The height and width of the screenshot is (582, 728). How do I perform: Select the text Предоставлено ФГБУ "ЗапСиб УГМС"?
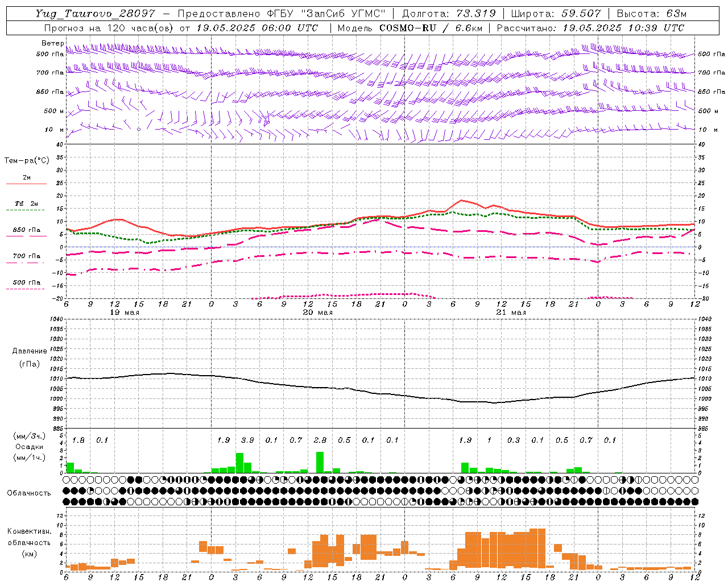click(x=282, y=14)
